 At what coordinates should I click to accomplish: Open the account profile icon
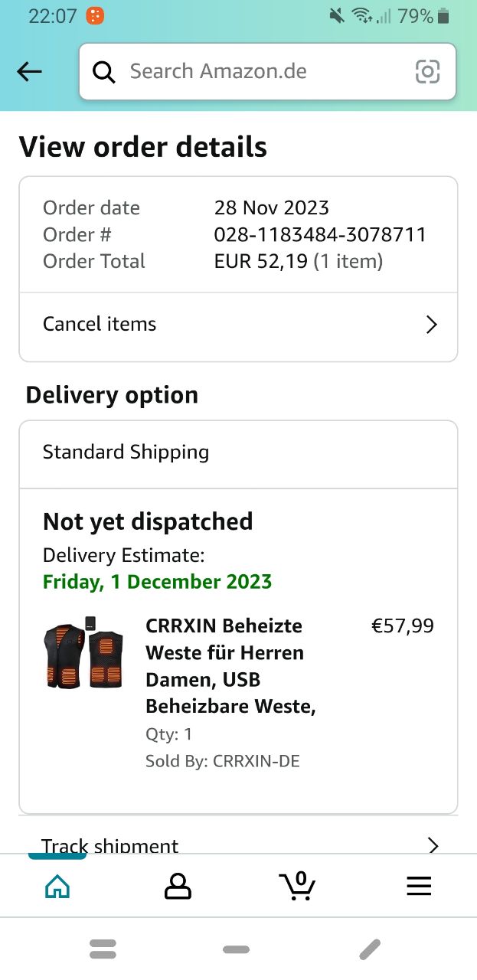[178, 886]
